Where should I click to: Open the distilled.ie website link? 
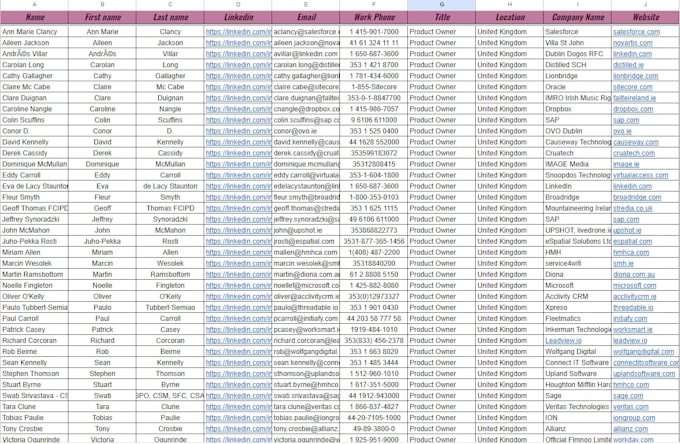coord(628,65)
